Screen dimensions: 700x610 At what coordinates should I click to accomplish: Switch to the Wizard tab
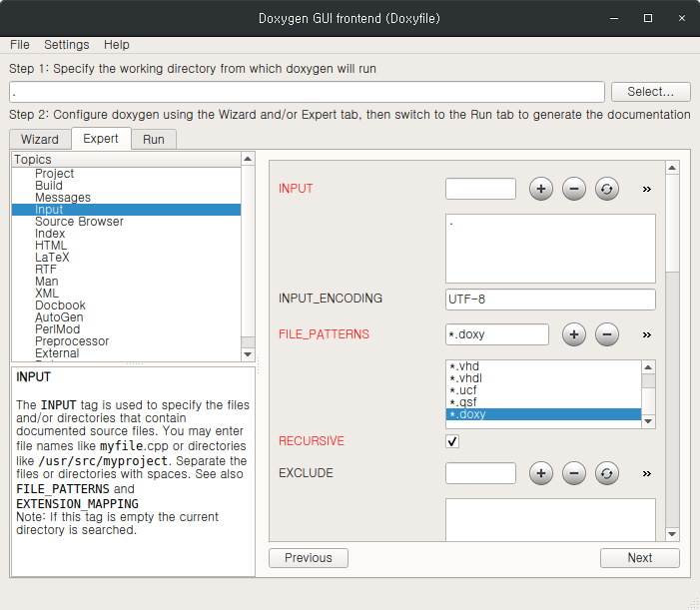(40, 139)
